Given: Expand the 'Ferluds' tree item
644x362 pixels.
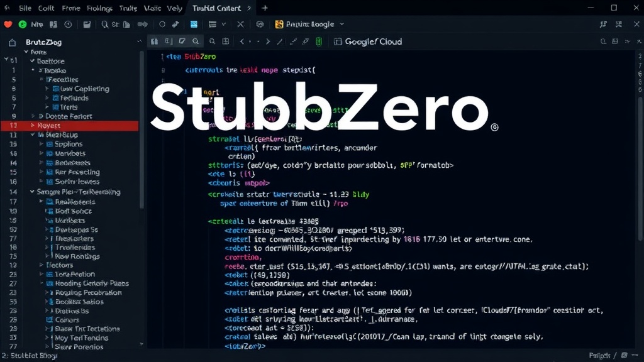Looking at the screenshot, I should click(x=47, y=98).
